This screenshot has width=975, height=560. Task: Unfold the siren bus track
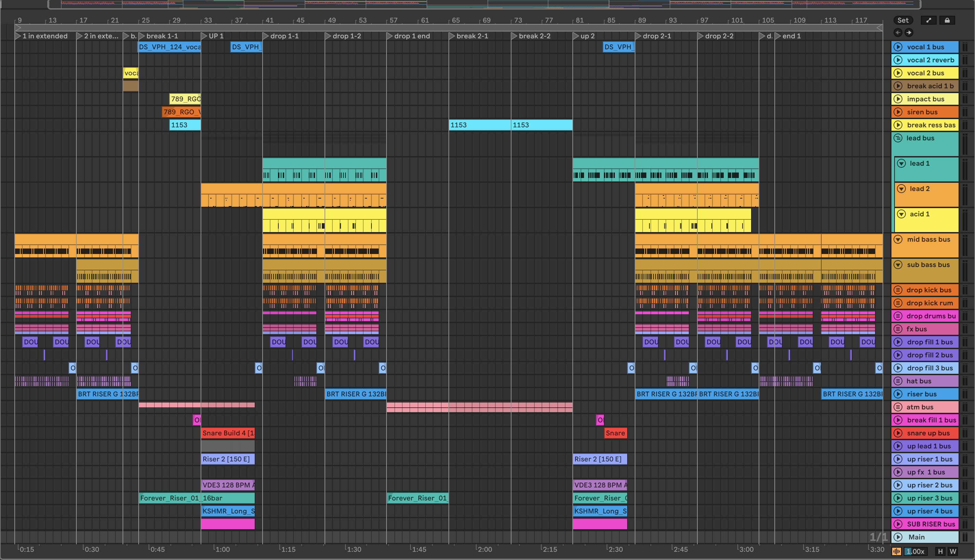tap(898, 112)
